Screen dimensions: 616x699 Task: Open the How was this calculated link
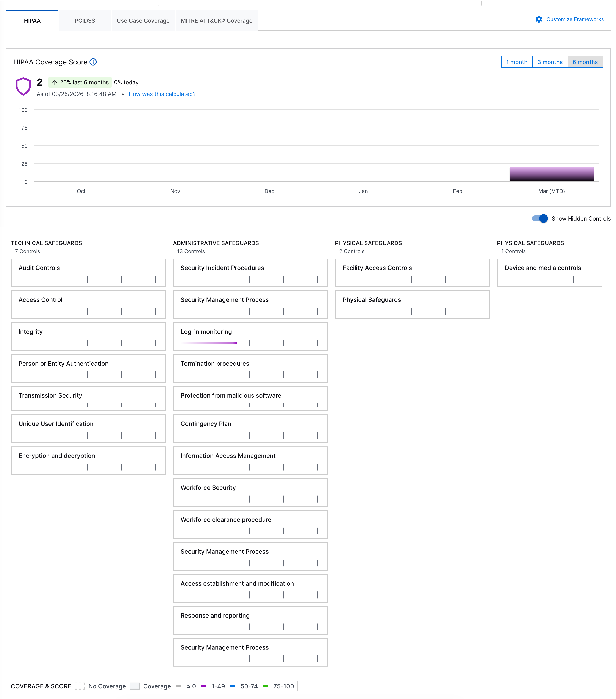click(162, 94)
